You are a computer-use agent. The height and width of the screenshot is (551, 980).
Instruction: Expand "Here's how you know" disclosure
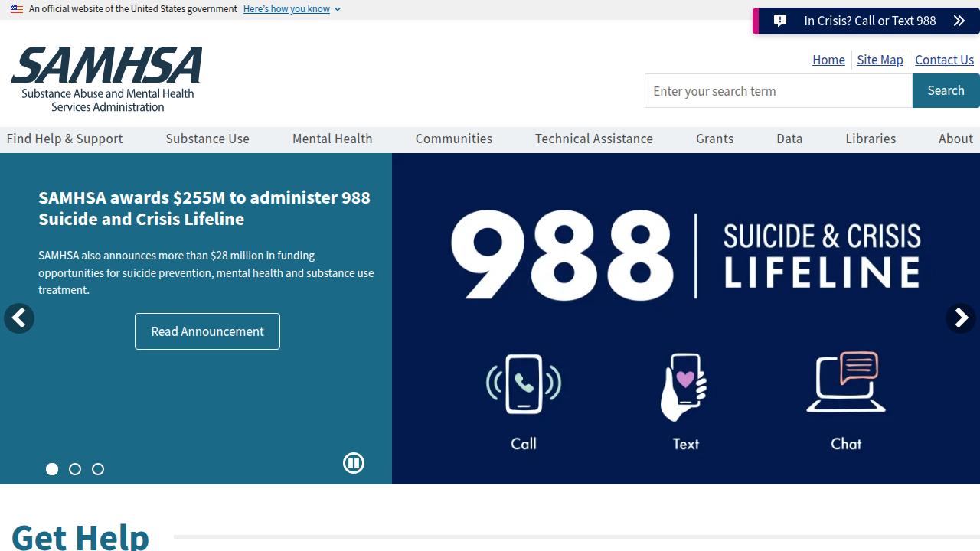coord(292,9)
